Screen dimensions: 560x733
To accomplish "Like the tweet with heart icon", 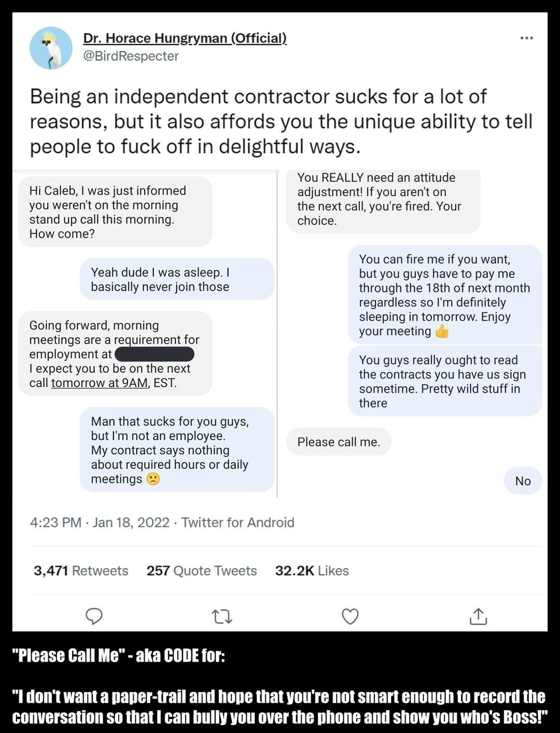I will [350, 616].
